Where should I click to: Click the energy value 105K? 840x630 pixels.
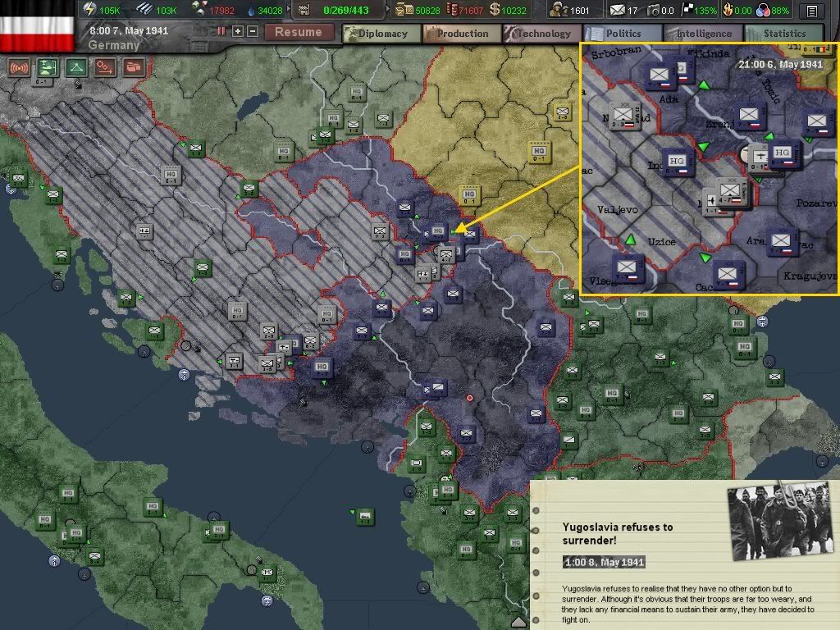110,10
